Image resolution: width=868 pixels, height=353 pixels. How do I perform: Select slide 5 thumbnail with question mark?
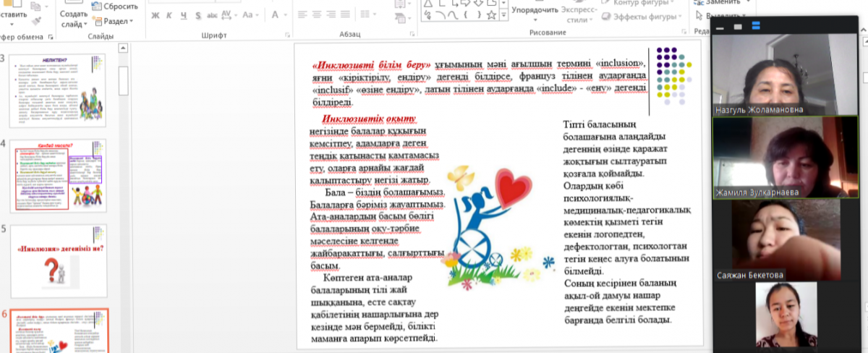(x=62, y=256)
